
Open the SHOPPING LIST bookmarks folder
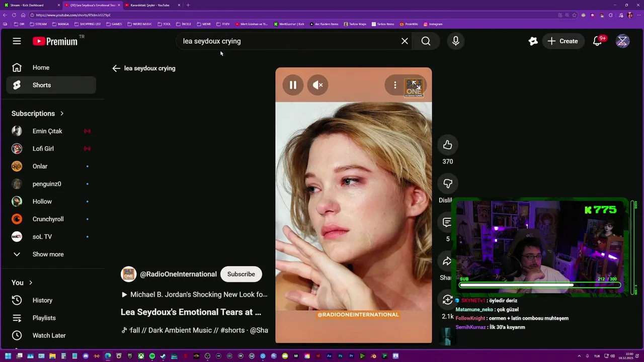click(88, 24)
